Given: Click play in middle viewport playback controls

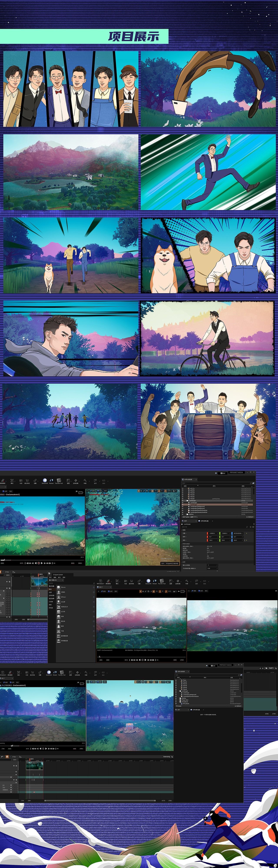Looking at the screenshot, I should pos(146,660).
